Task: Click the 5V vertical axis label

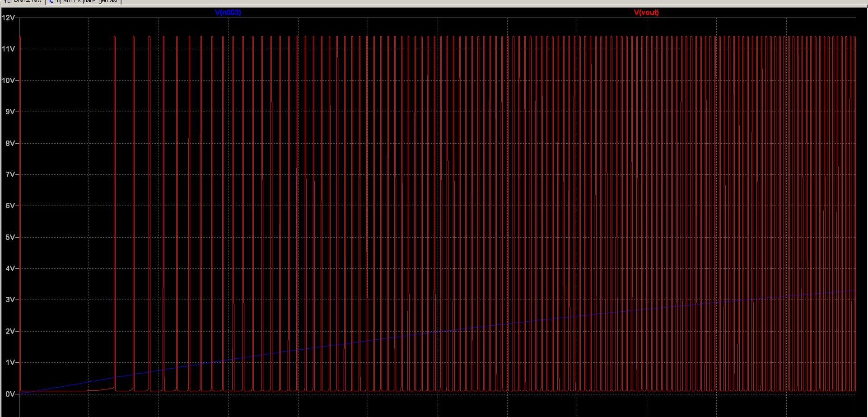Action: (x=10, y=237)
